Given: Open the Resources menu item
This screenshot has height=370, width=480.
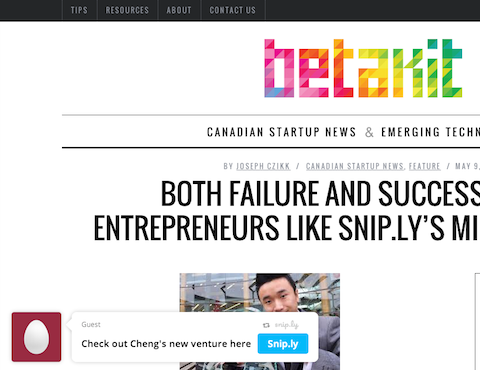Looking at the screenshot, I should click(127, 10).
